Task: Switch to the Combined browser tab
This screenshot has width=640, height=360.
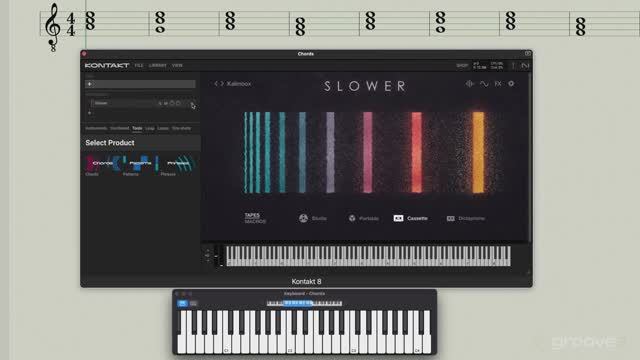Action: (120, 128)
